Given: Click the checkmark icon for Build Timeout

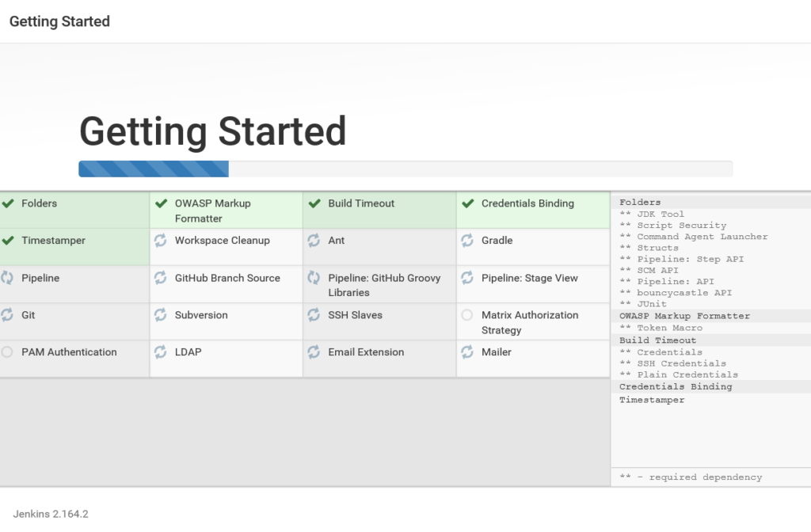Looking at the screenshot, I should (x=314, y=203).
